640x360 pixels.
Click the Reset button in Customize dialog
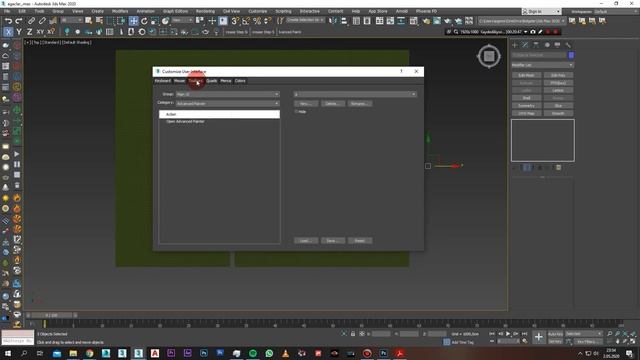(x=360, y=241)
